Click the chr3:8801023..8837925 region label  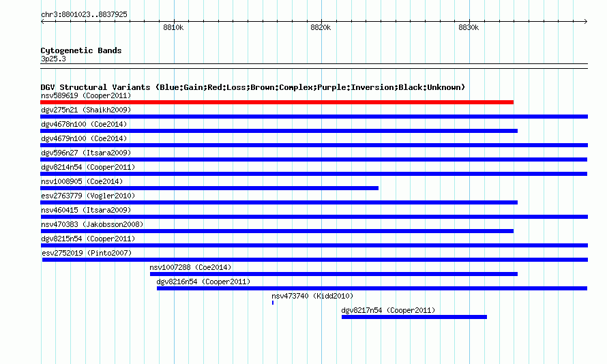pos(84,14)
